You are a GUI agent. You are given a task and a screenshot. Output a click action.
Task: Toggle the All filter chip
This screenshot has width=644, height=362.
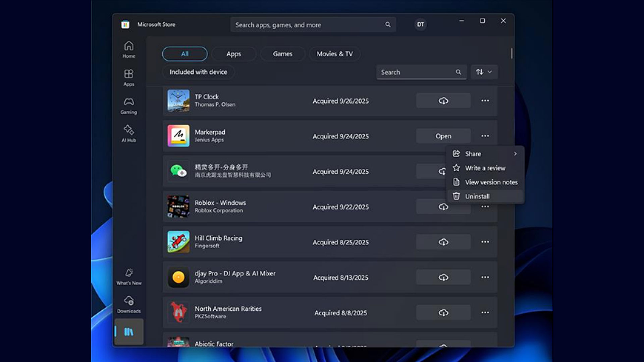pos(185,54)
